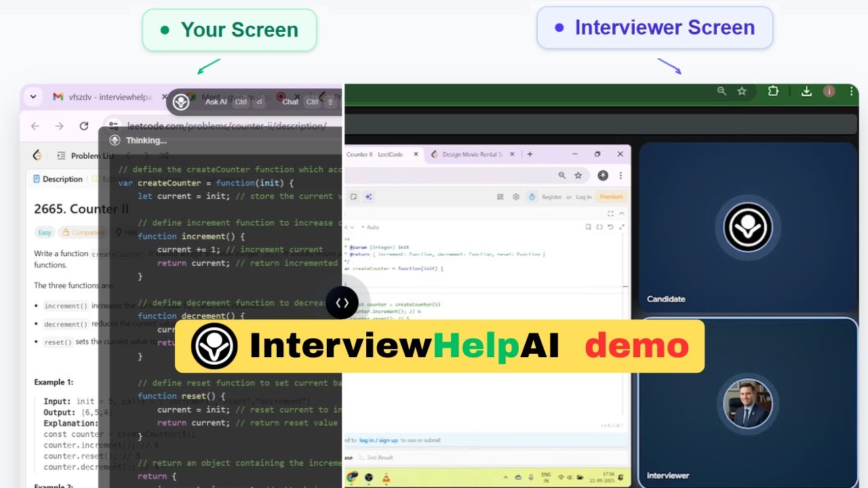Viewport: 868px width, 488px height.
Task: Click the reset code icon in editor toolbar
Action: (611, 227)
